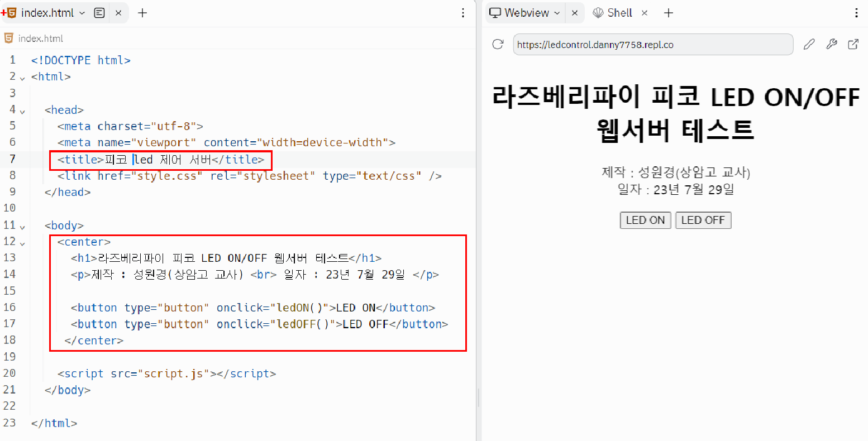868x441 pixels.
Task: Collapse the html tag fold arrow on line 2
Action: [22, 78]
